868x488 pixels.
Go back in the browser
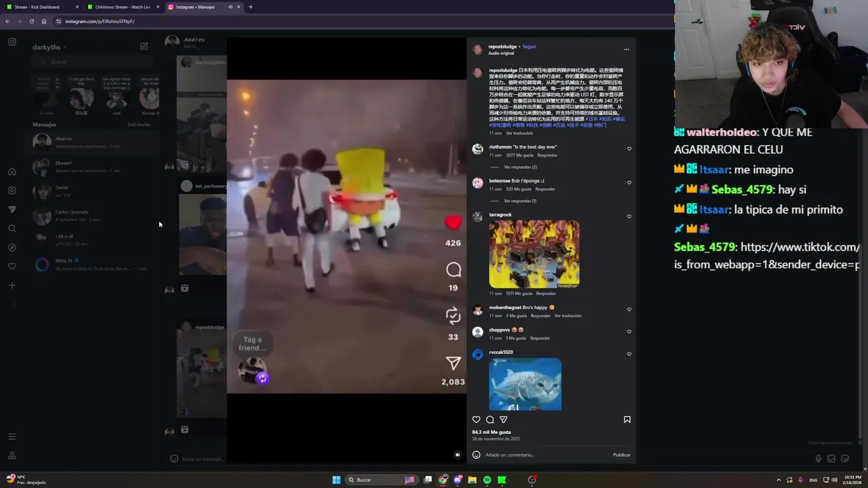click(x=7, y=21)
